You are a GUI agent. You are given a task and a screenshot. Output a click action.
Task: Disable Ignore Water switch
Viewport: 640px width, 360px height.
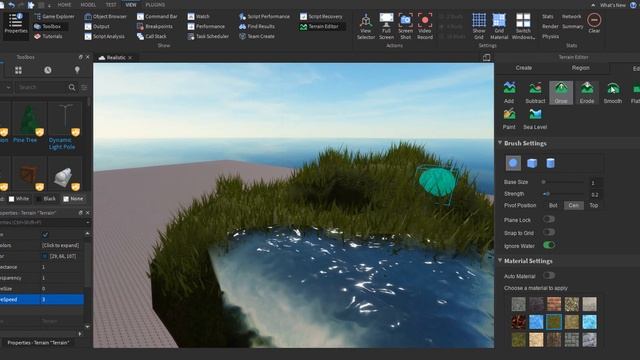(x=549, y=245)
